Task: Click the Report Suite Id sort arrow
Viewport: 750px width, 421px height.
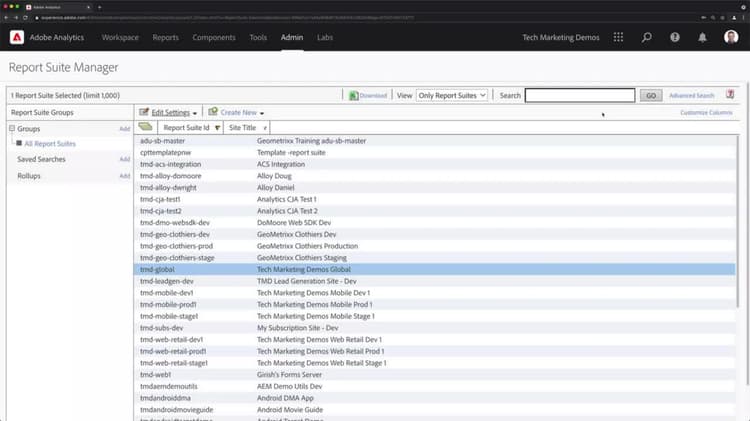Action: pyautogui.click(x=217, y=128)
